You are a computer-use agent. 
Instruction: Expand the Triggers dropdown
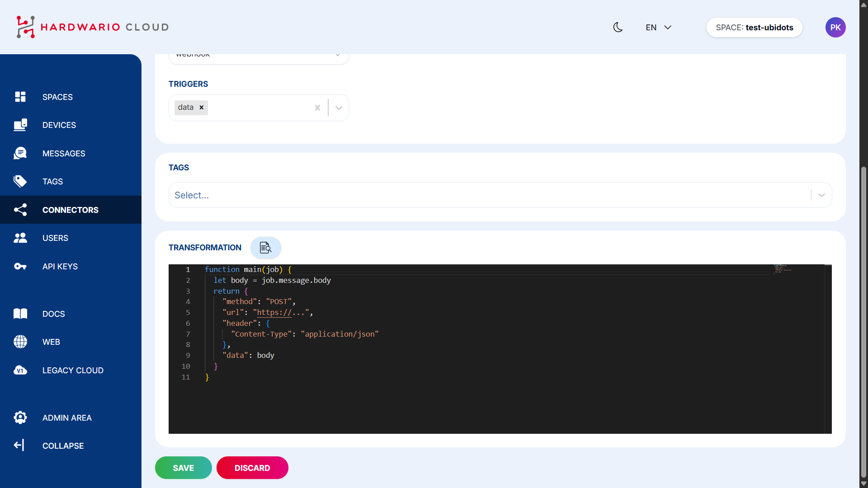coord(339,108)
